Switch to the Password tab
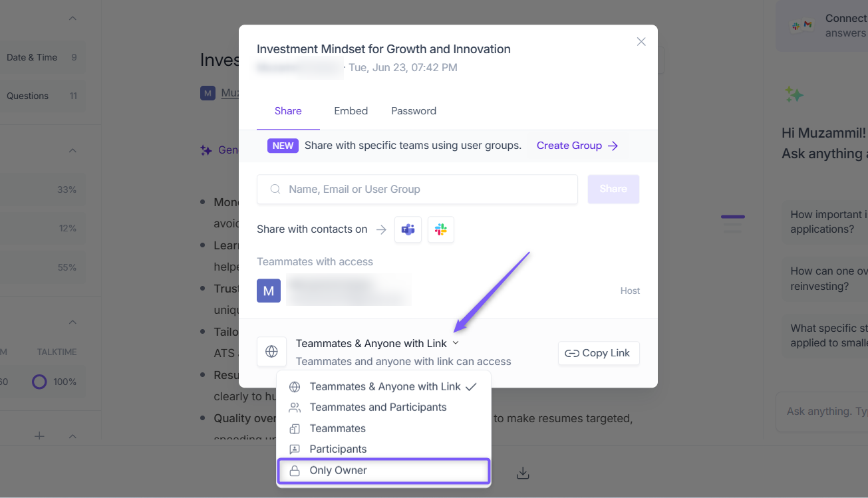This screenshot has height=498, width=868. tap(414, 111)
